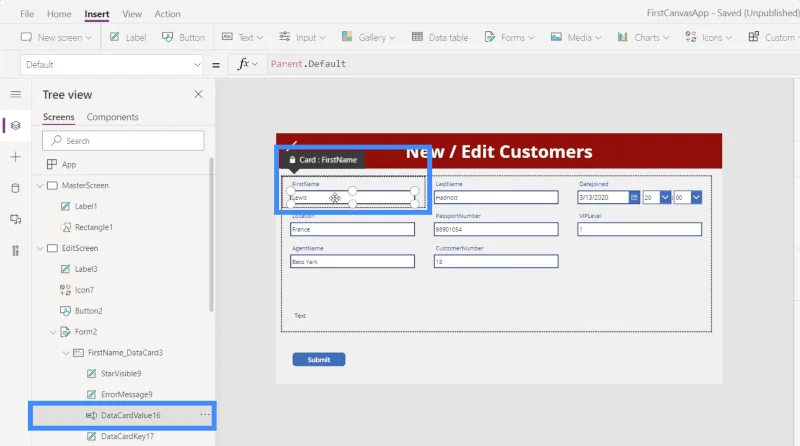Select the Insert tab
800x446 pixels.
coord(96,14)
